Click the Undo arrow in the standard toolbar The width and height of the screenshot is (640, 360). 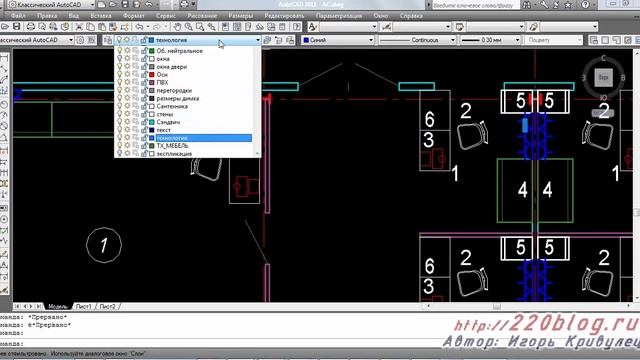tap(139, 27)
